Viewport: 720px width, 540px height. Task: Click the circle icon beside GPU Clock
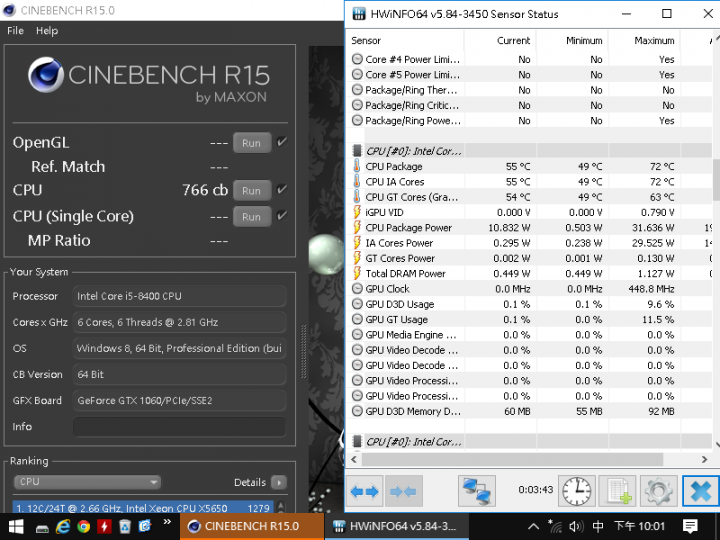[x=357, y=289]
